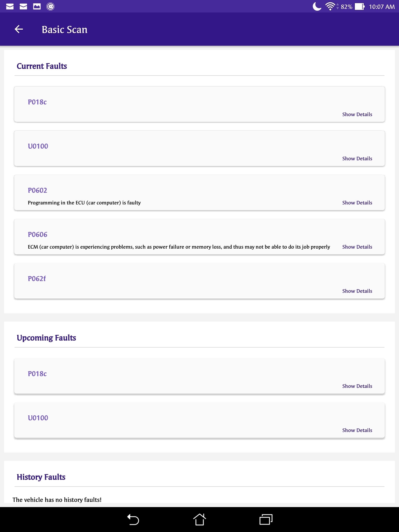The width and height of the screenshot is (399, 532).
Task: Tap the back arrow in header
Action: point(19,29)
